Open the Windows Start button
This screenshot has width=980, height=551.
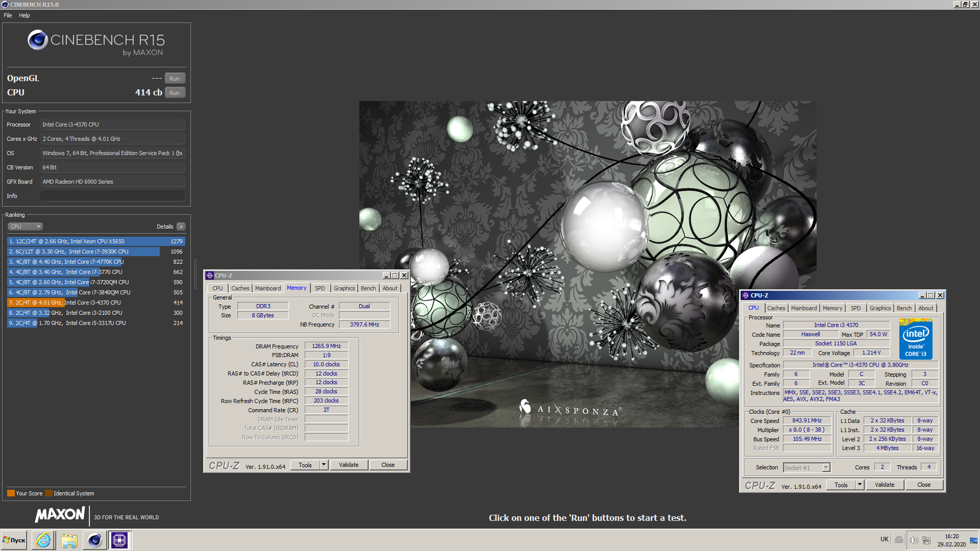tap(14, 540)
